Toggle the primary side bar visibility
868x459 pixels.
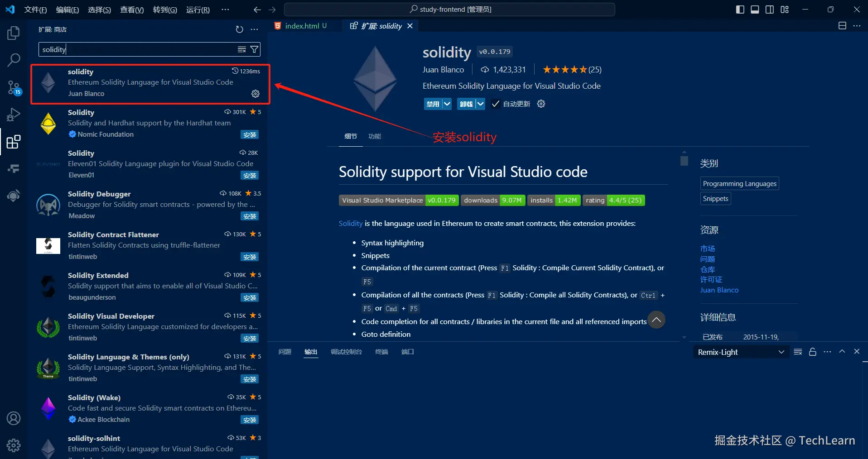tap(740, 10)
